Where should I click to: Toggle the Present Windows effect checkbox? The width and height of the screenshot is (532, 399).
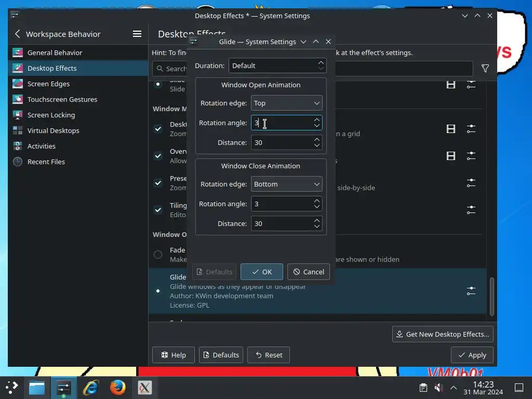point(158,183)
